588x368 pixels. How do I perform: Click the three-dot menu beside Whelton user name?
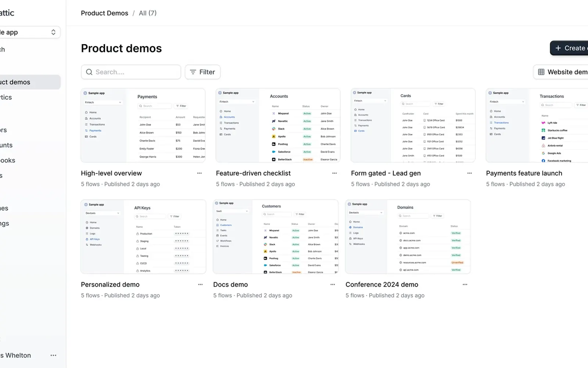(x=53, y=355)
